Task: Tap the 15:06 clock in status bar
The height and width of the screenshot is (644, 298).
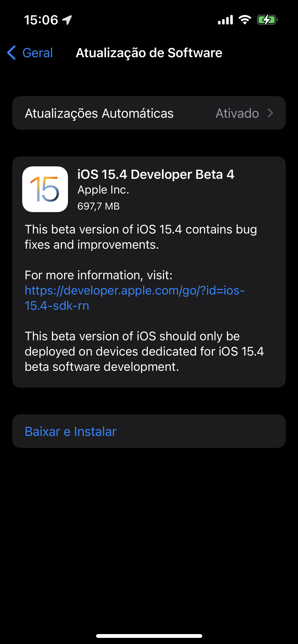Action: tap(41, 20)
